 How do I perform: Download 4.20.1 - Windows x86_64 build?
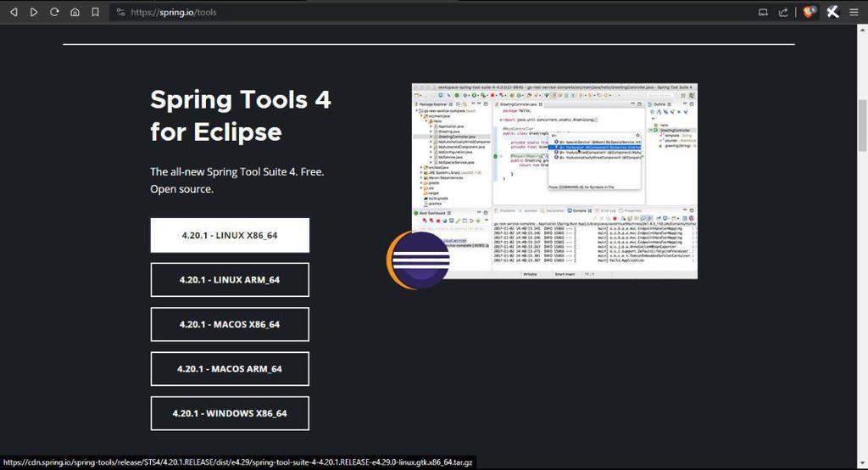[x=230, y=413]
